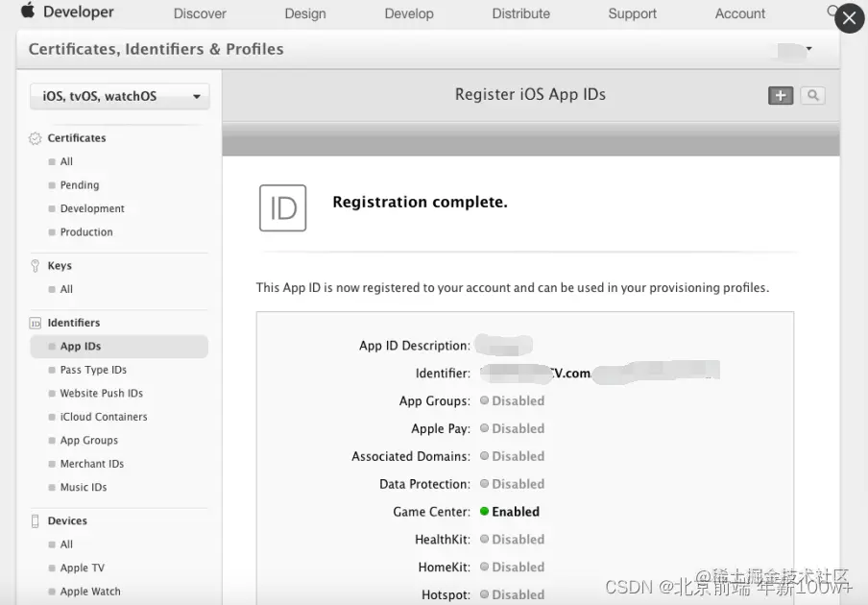The image size is (868, 605).
Task: Show All certificates
Action: [66, 161]
